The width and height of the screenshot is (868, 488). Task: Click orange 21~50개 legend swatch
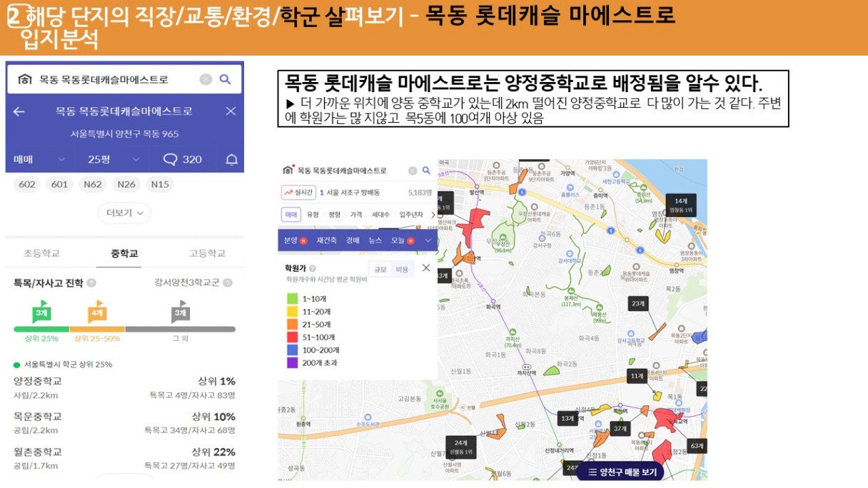point(292,325)
